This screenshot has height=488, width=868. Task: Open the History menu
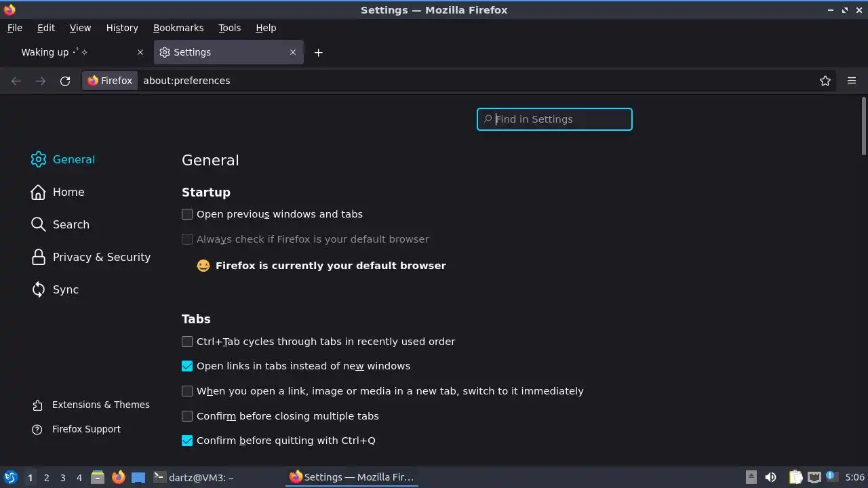[x=122, y=28]
